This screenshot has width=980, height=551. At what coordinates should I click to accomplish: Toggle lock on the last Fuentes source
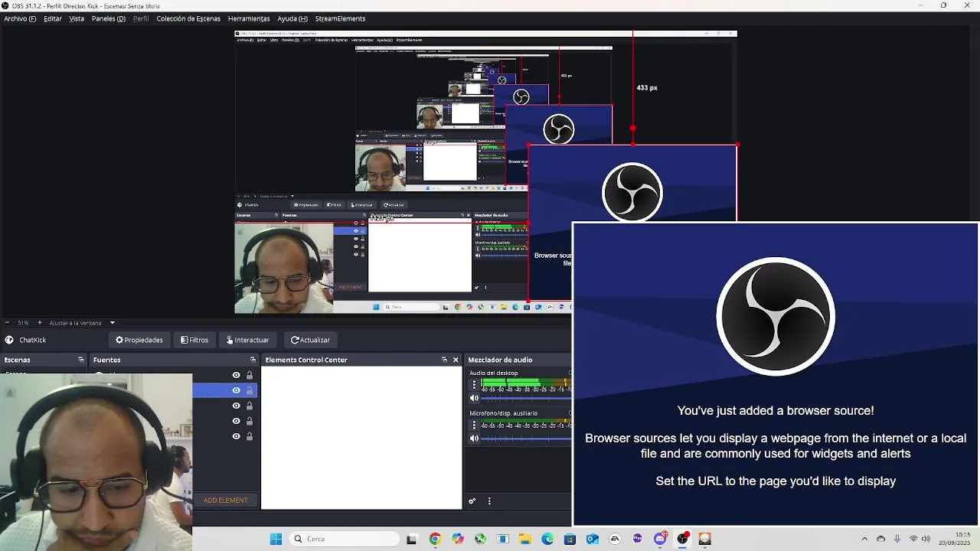click(249, 436)
